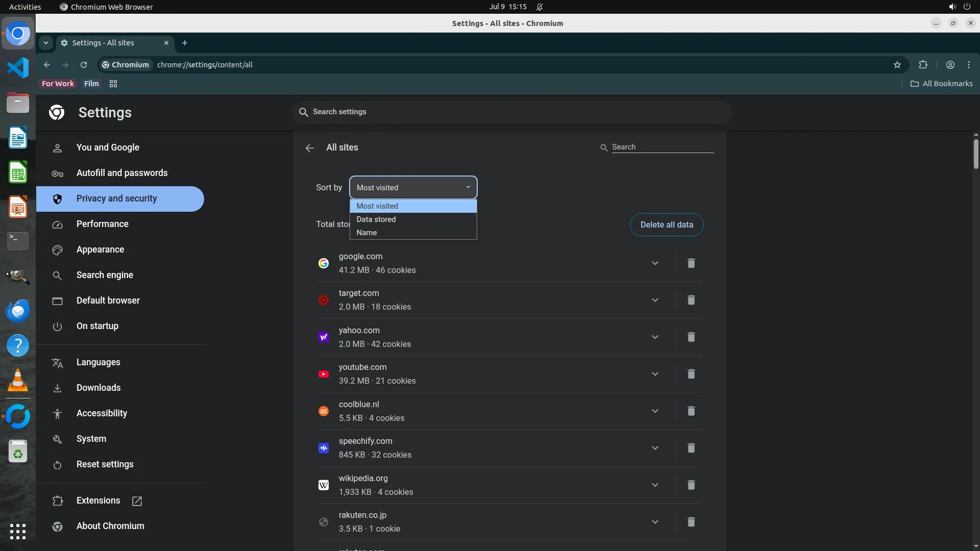Reload the page
The width and height of the screenshot is (980, 551).
[84, 65]
